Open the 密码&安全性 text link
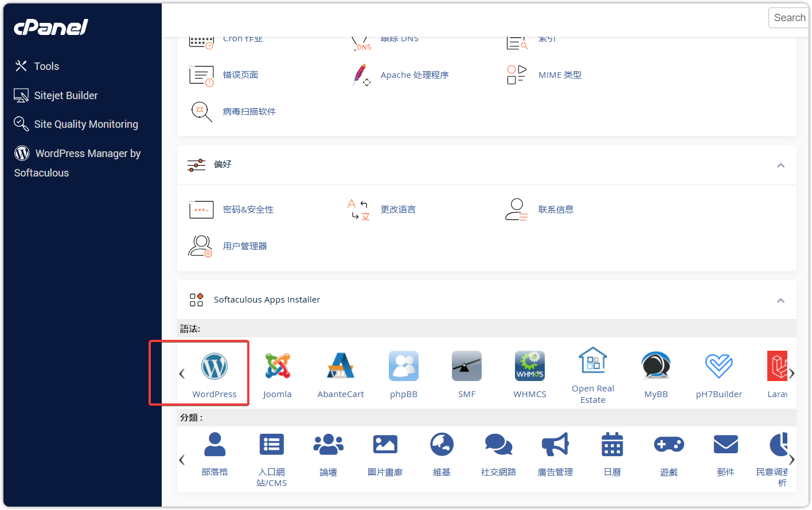The height and width of the screenshot is (510, 812). point(248,210)
